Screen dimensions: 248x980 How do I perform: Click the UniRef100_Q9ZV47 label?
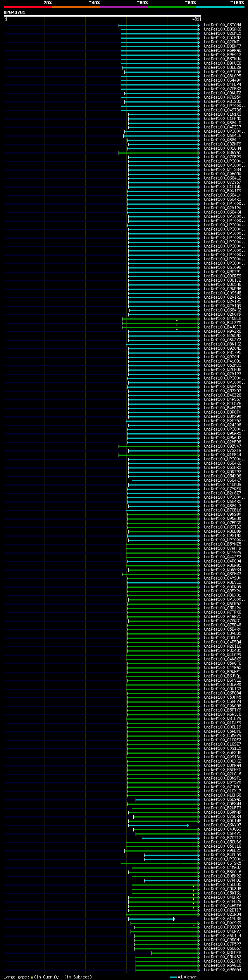[222, 446]
